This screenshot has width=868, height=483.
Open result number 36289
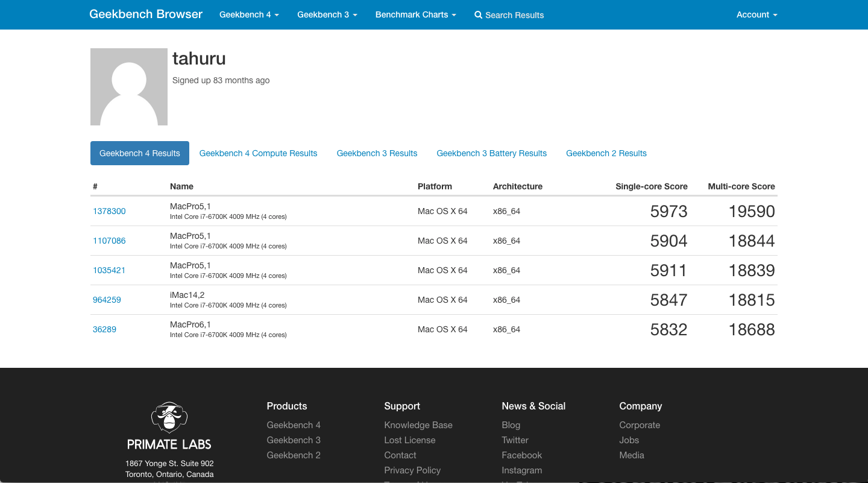coord(104,329)
